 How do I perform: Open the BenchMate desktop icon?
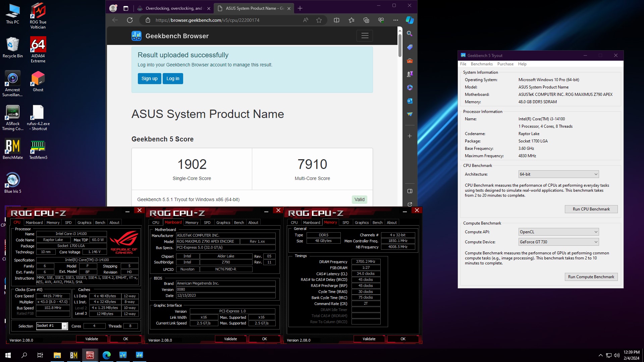click(13, 149)
